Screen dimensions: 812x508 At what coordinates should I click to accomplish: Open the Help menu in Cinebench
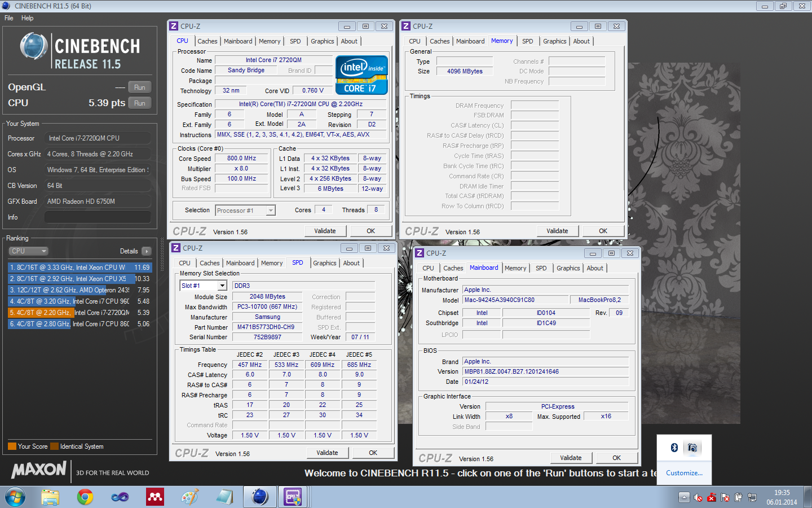(x=28, y=18)
